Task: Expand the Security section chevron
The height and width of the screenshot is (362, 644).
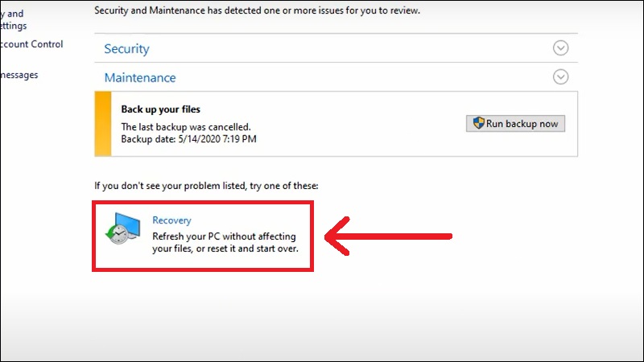Action: coord(561,48)
